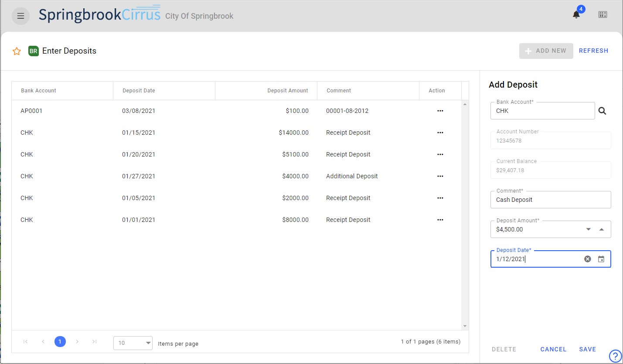Open the Deposit Date calendar picker
This screenshot has height=364, width=623.
tap(601, 259)
